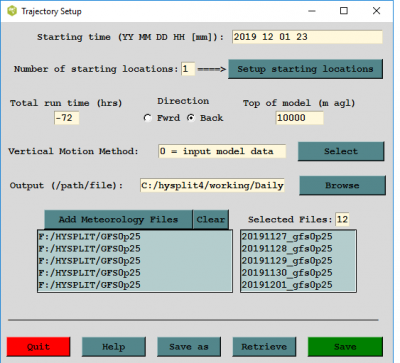Image resolution: width=400 pixels, height=363 pixels.
Task: Minimize the Trajectory Setup window
Action: point(312,11)
